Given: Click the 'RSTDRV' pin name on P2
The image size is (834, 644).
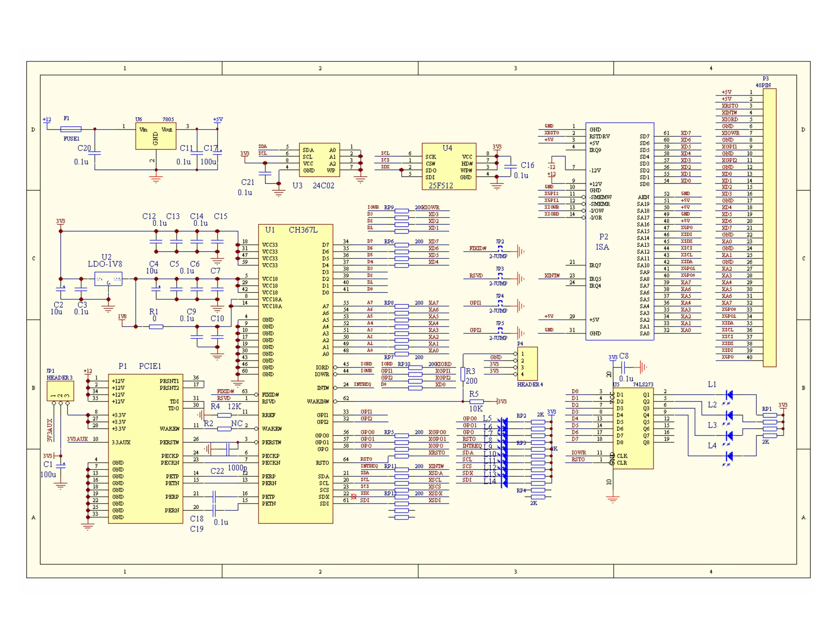Looking at the screenshot, I should (599, 137).
